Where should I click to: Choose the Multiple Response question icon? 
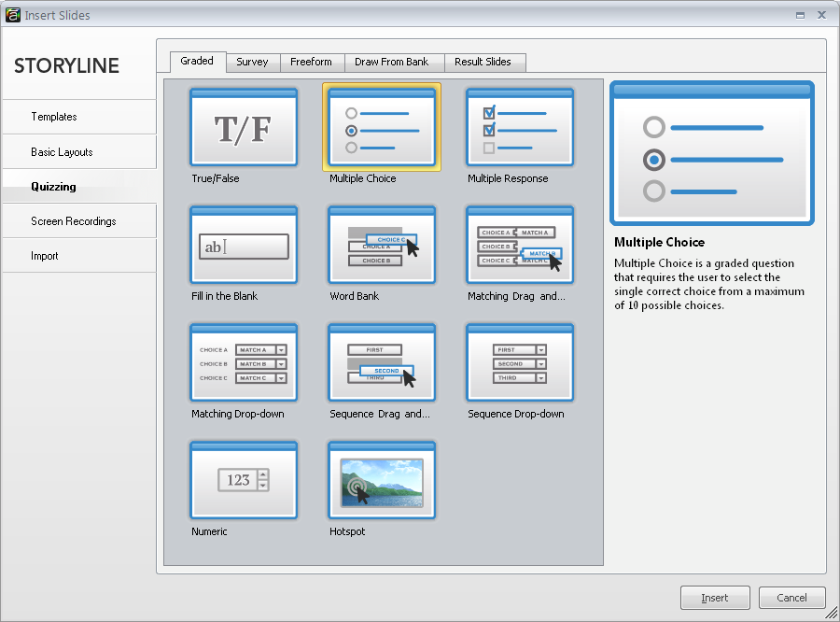click(x=520, y=127)
